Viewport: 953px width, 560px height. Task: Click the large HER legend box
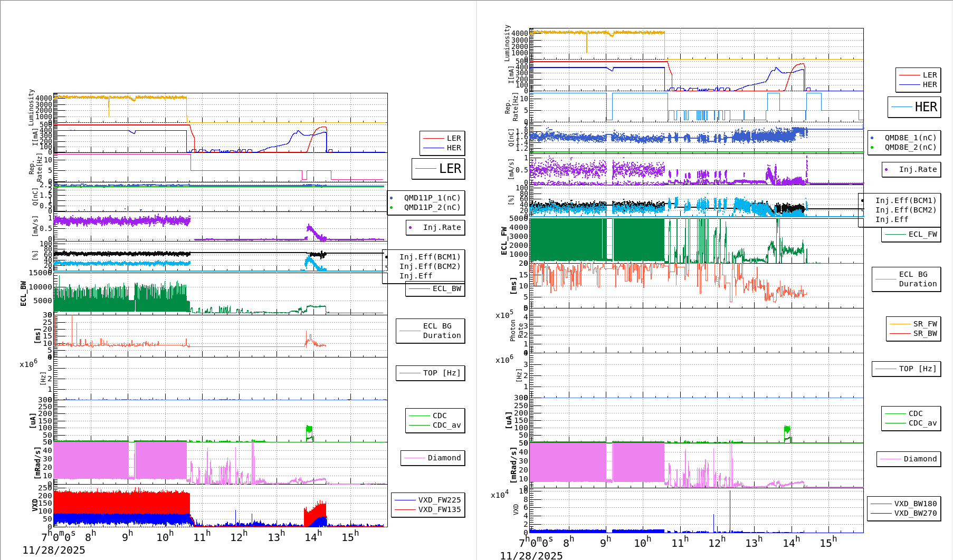[914, 107]
